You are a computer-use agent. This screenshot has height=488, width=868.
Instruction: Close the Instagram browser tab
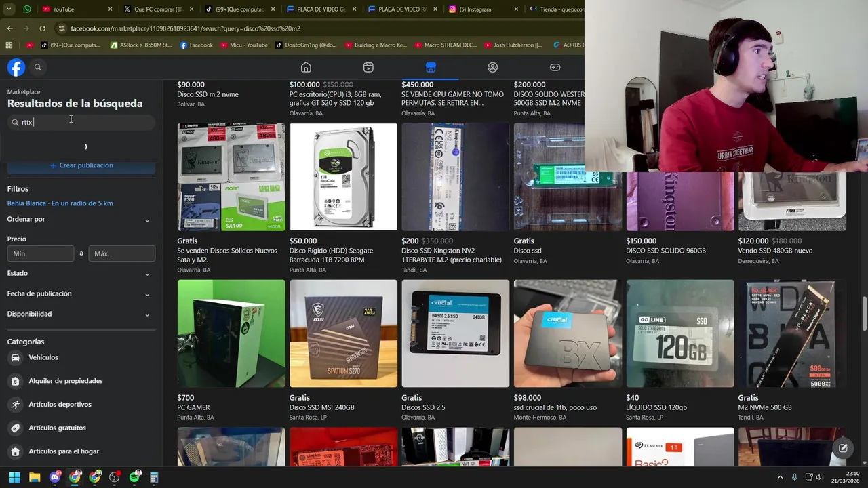[x=516, y=9]
